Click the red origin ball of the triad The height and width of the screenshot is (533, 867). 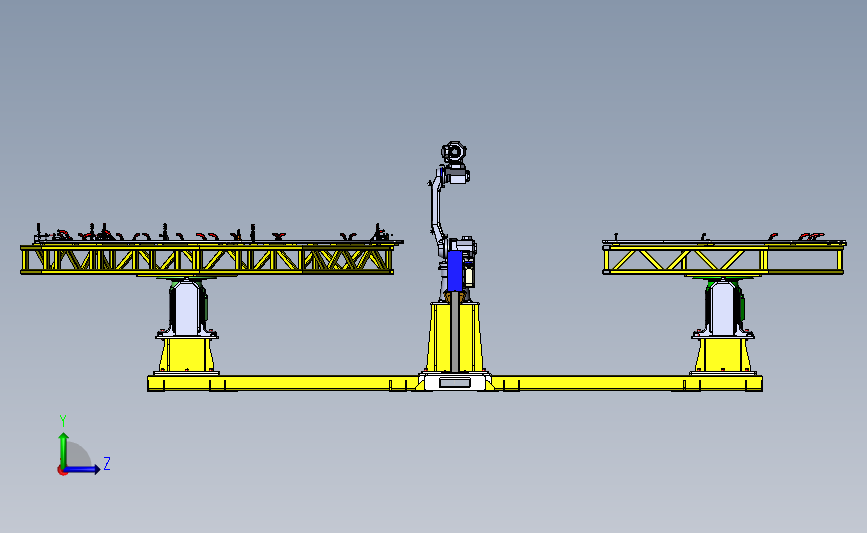click(x=62, y=471)
